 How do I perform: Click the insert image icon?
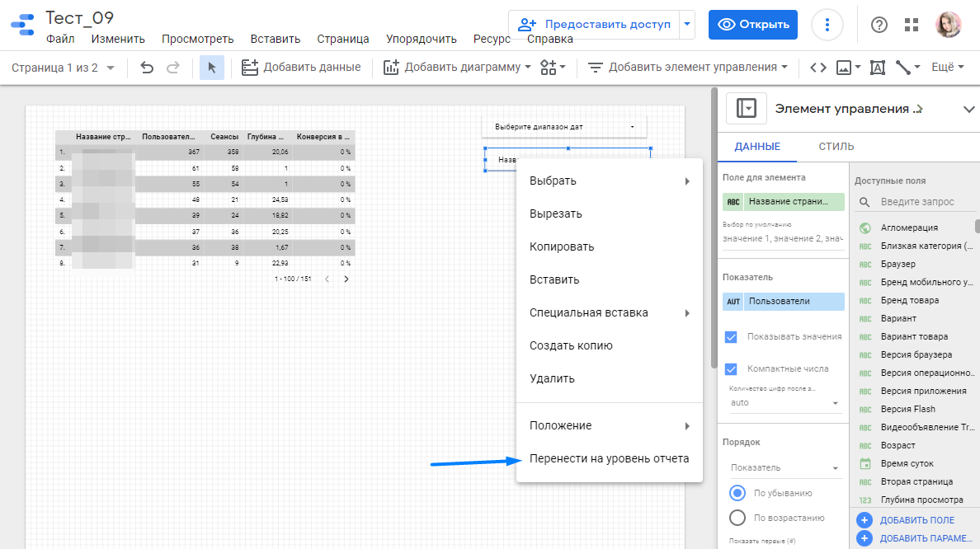tap(843, 68)
